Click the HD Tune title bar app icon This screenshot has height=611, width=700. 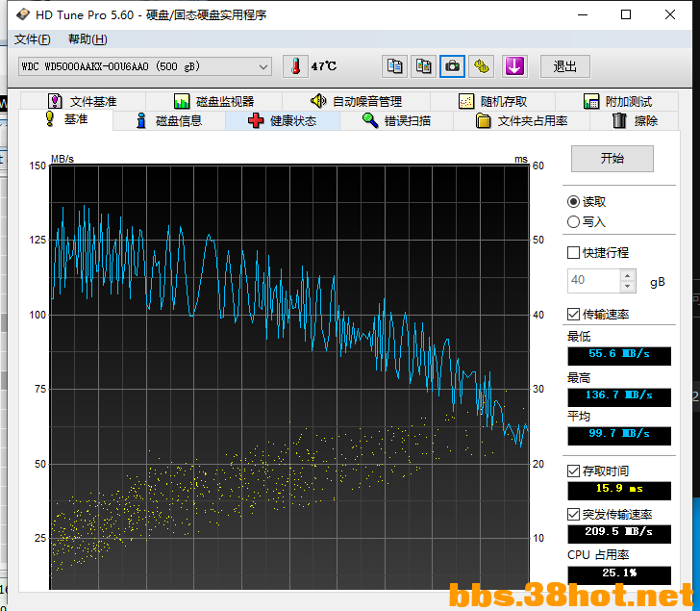(23, 14)
